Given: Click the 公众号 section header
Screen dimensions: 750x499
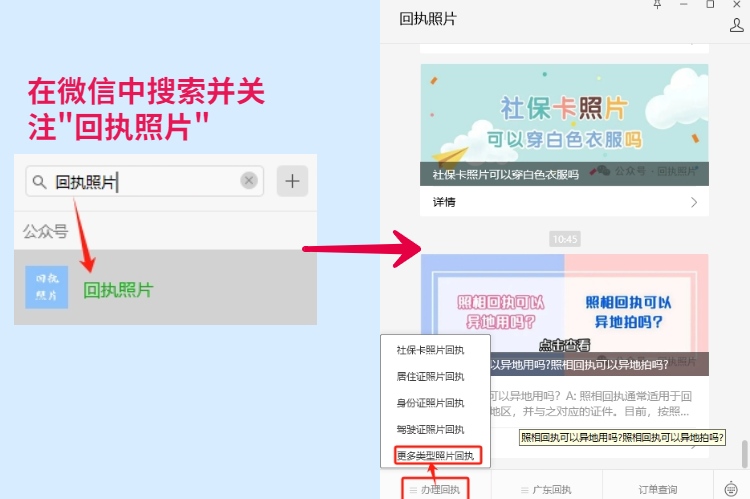Looking at the screenshot, I should click(x=45, y=232).
